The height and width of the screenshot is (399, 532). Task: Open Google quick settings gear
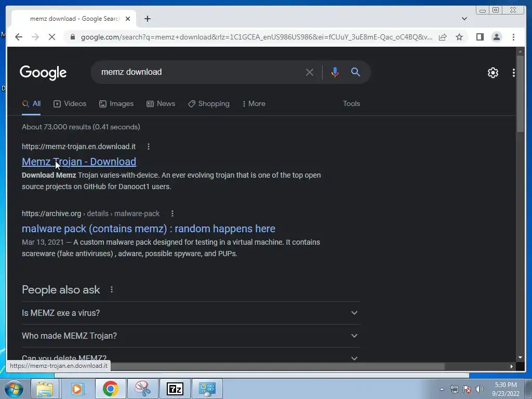[x=493, y=72]
